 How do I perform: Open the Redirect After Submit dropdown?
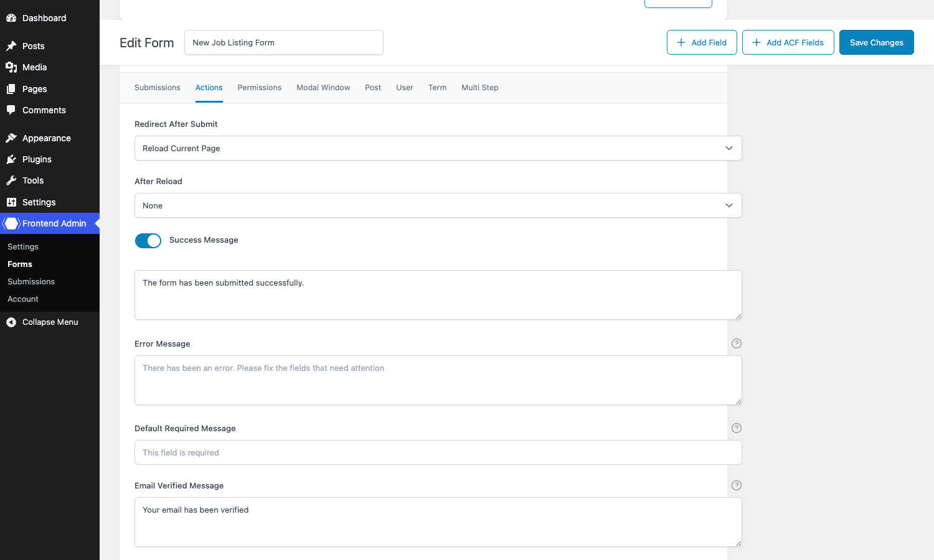click(x=438, y=148)
